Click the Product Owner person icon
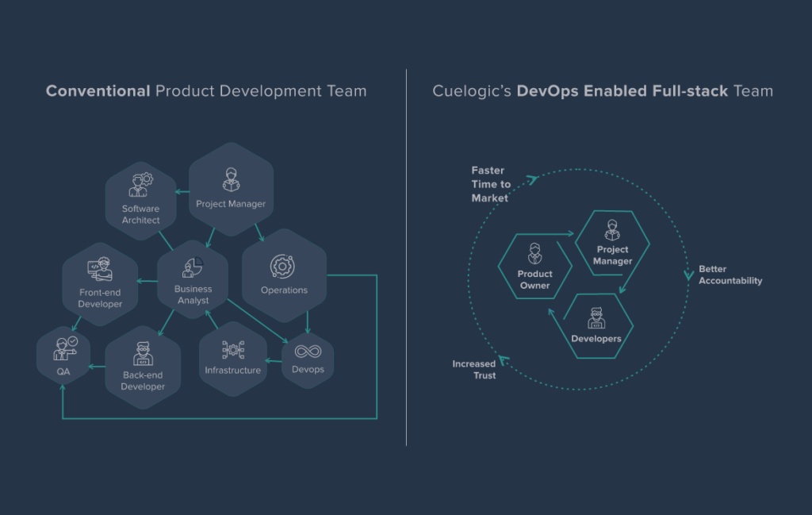Viewport: 812px width, 515px height. pyautogui.click(x=535, y=253)
